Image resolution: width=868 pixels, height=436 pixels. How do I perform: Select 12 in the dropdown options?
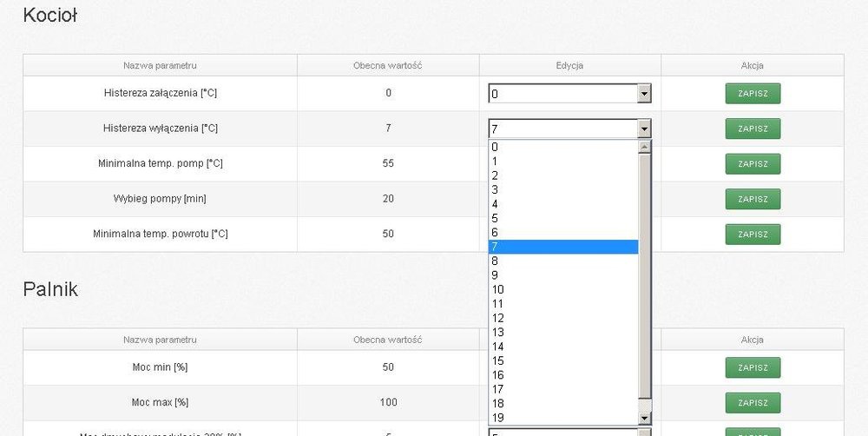coord(562,318)
